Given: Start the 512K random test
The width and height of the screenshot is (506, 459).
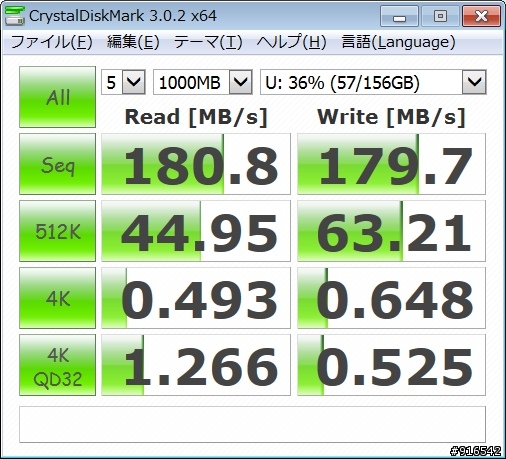Looking at the screenshot, I should pyautogui.click(x=57, y=231).
